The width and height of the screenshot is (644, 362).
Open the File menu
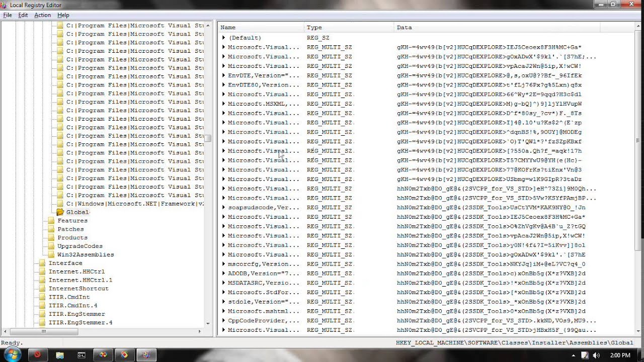point(8,15)
